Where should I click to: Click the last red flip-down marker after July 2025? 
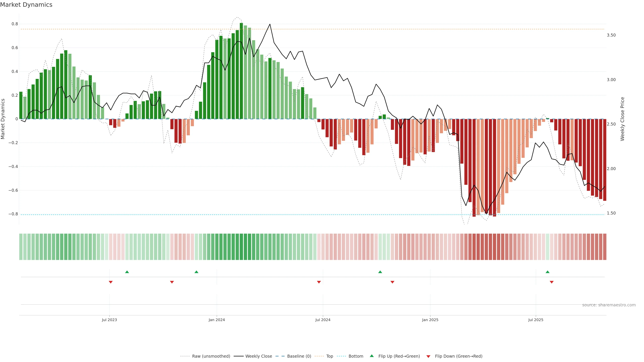pos(551,282)
